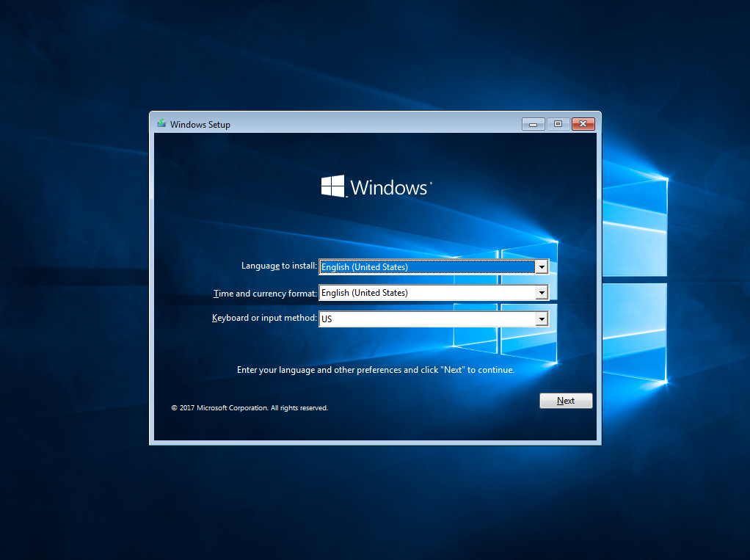Click the 'Time and currency format:' label
Image resolution: width=750 pixels, height=560 pixels.
(x=265, y=293)
